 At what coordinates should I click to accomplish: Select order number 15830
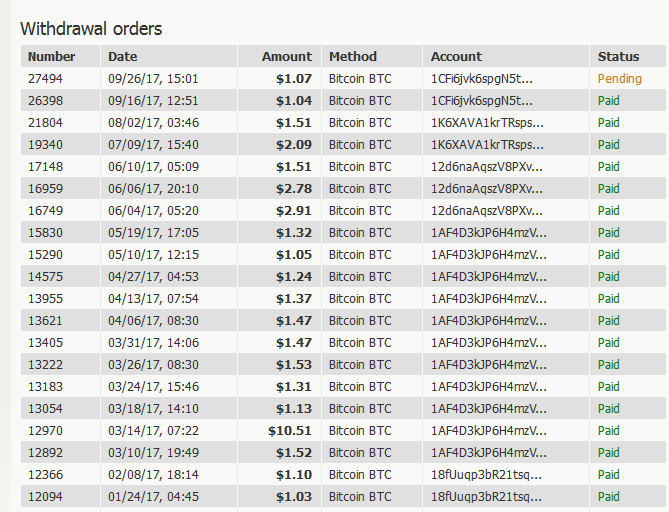pyautogui.click(x=45, y=233)
